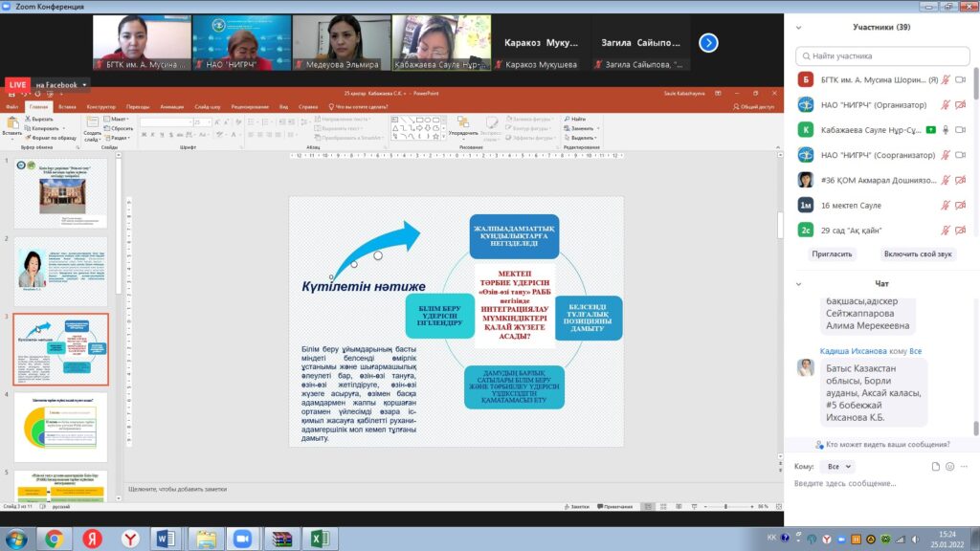Open Microsoft Word from the taskbar
Screen dimensions: 980x551
[167, 539]
